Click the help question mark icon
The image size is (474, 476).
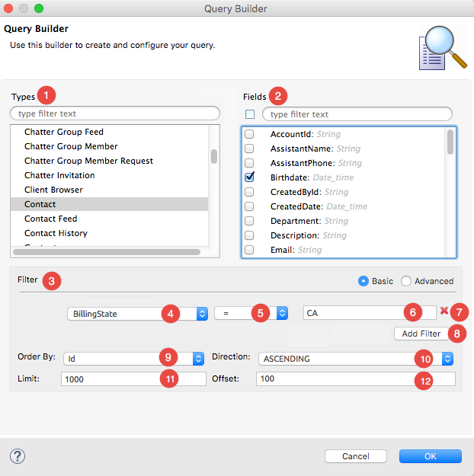coord(18,456)
